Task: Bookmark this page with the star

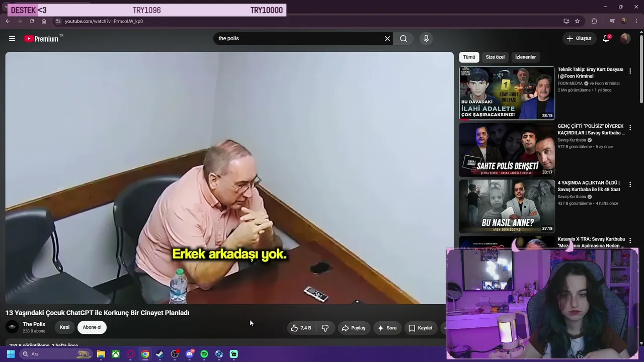Action: (x=577, y=21)
